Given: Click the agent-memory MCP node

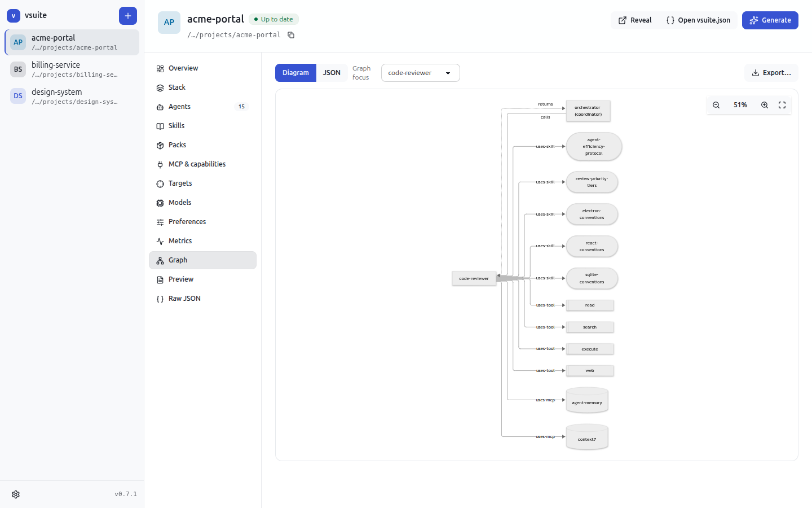Looking at the screenshot, I should click(x=587, y=400).
